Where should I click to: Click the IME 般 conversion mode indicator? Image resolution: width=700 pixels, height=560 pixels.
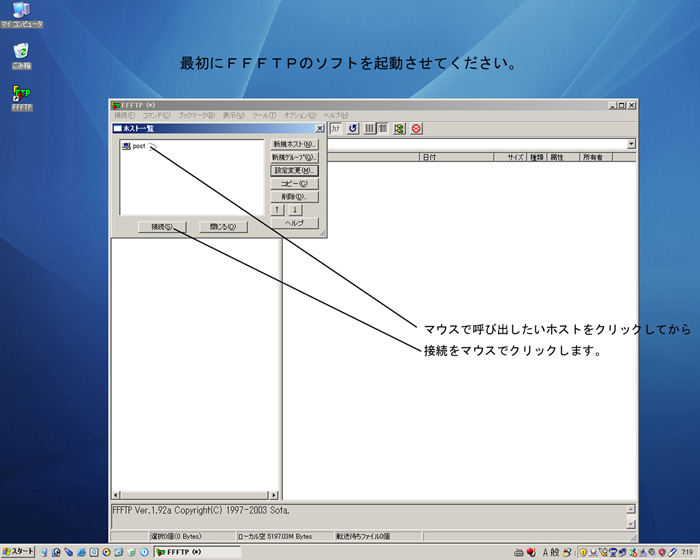click(554, 552)
